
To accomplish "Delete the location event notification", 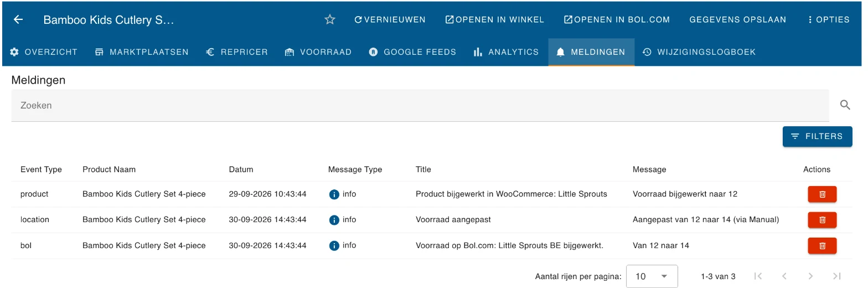I will pyautogui.click(x=822, y=220).
